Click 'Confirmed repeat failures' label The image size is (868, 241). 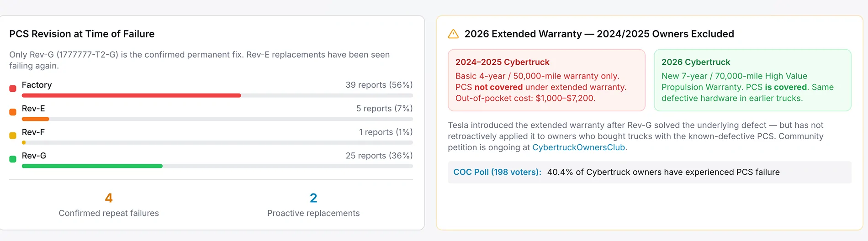(x=109, y=213)
